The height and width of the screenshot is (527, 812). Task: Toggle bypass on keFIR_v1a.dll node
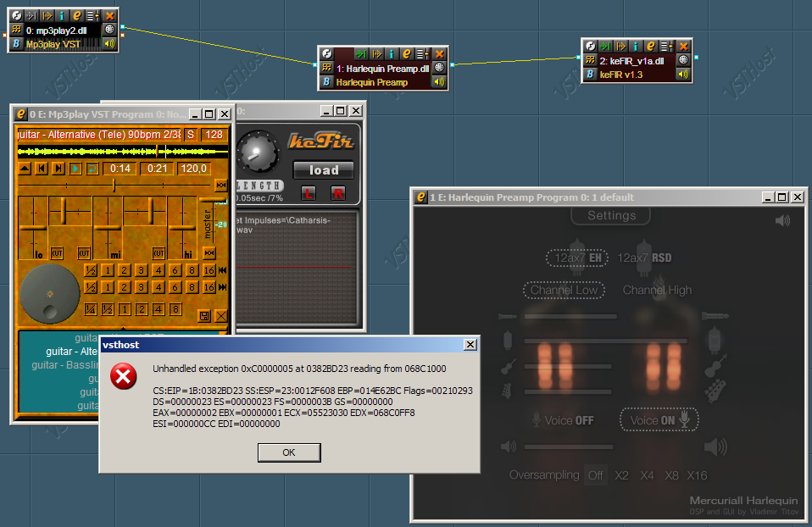coord(591,46)
